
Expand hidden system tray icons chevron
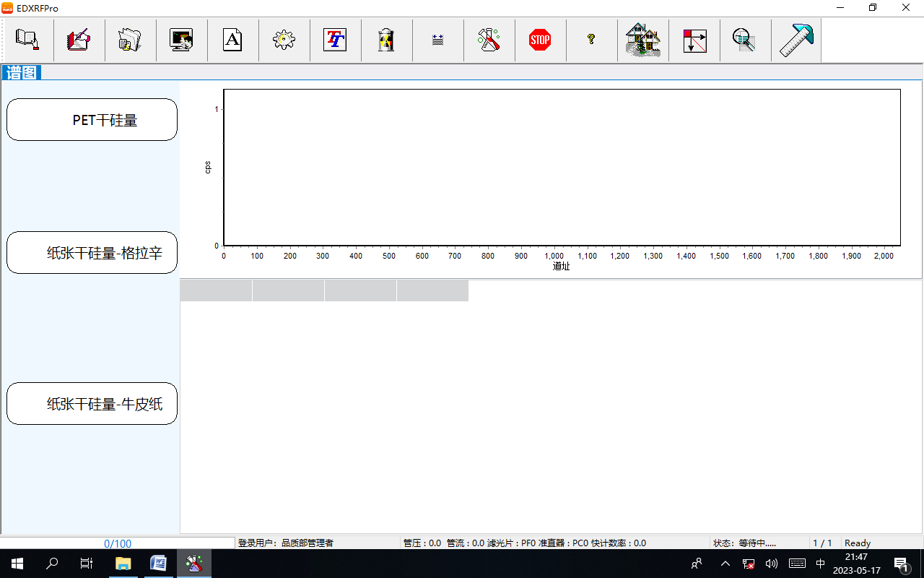(x=725, y=564)
